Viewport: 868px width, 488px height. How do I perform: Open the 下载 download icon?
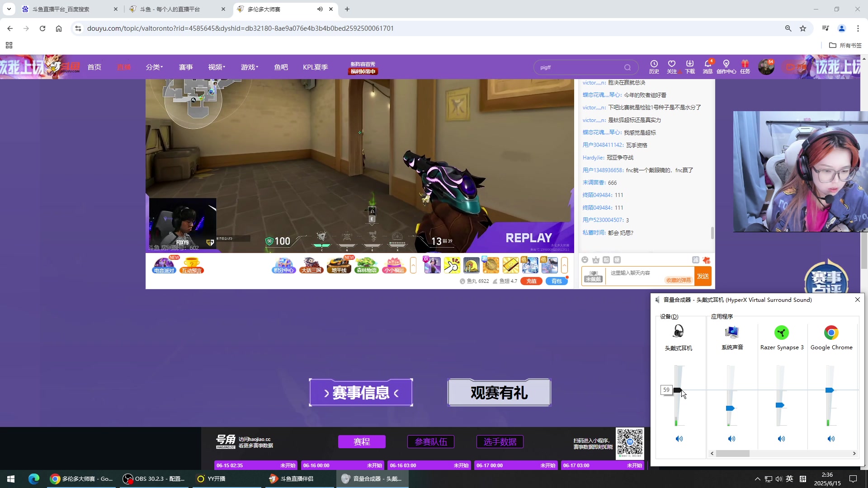tap(690, 67)
